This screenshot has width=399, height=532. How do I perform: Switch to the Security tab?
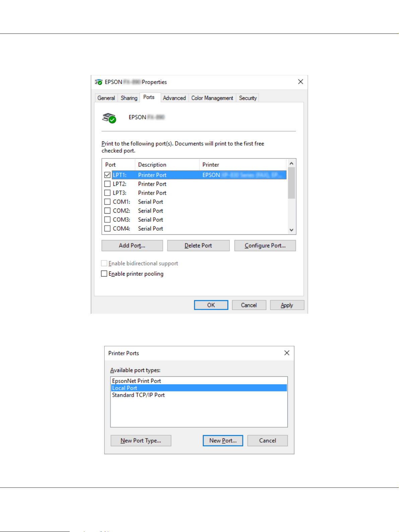pos(248,98)
